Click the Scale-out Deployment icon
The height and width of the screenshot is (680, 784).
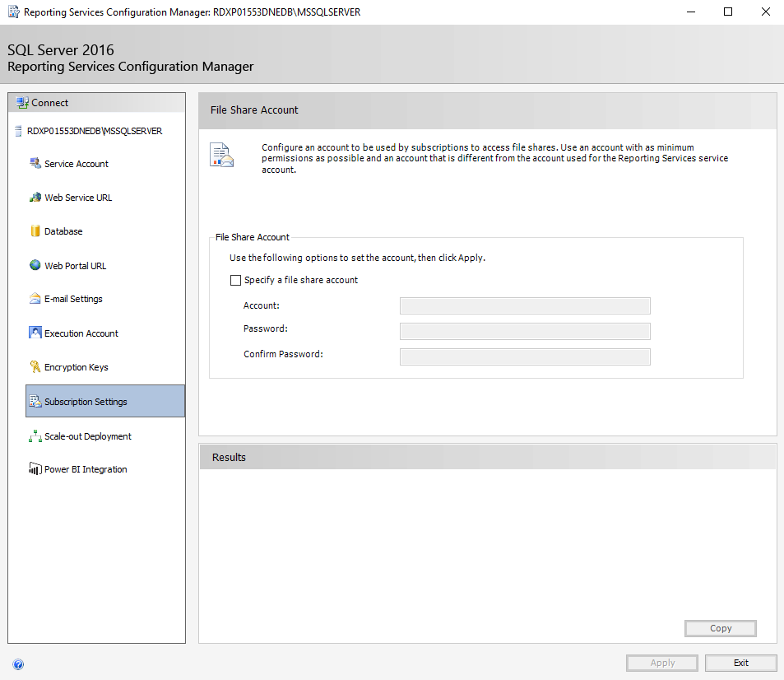(35, 435)
